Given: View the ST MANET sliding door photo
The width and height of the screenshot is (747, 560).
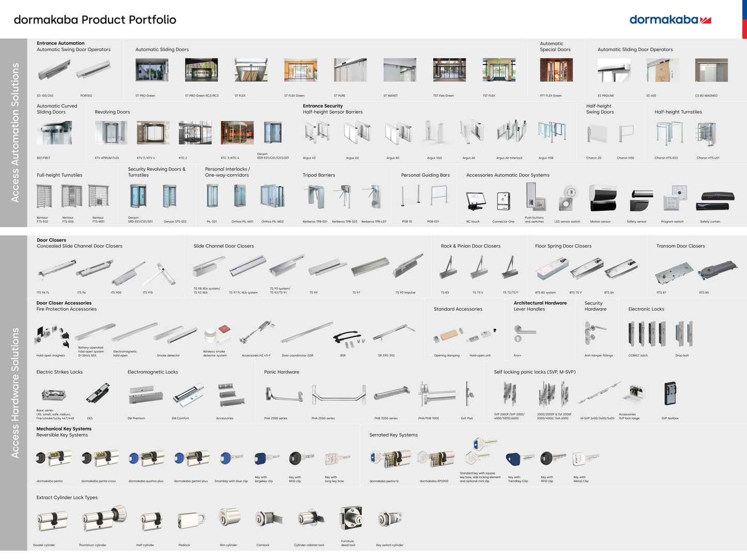Looking at the screenshot, I should tap(400, 70).
